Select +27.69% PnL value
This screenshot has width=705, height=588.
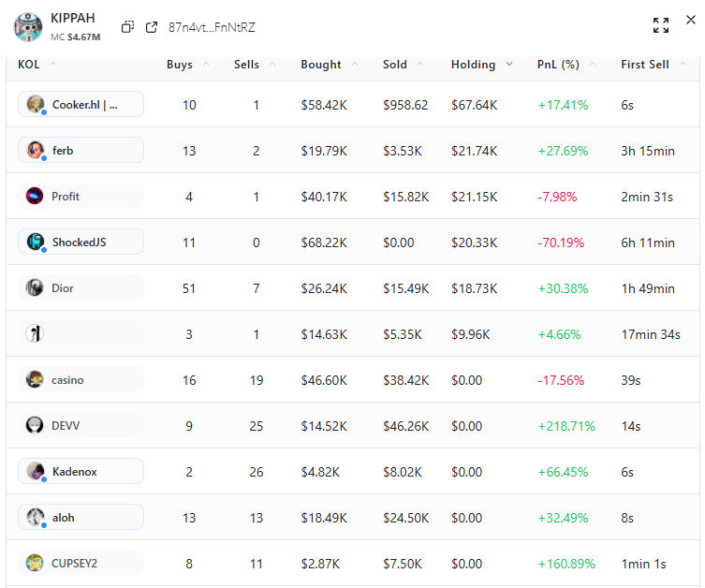[563, 151]
